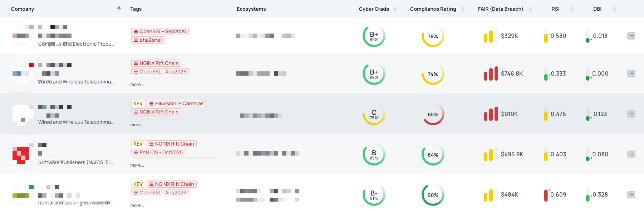
Task: Click the NGINX Rift Chain tag above PAN-OS
Action: pos(172,144)
